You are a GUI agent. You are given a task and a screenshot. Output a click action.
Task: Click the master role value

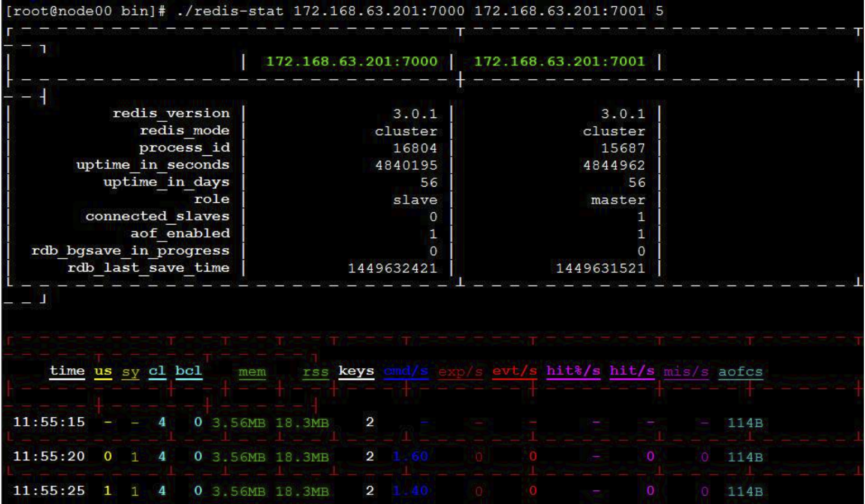tap(618, 199)
